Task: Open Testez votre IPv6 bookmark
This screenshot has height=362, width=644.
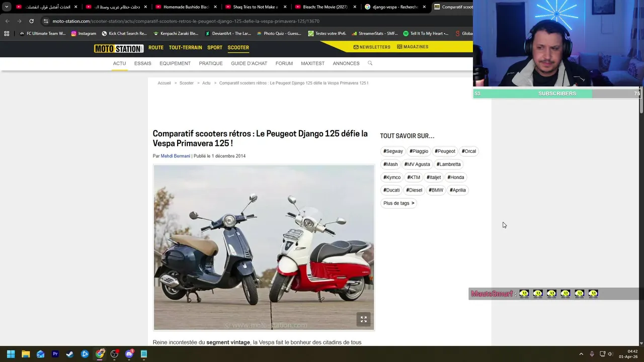Action: point(327,34)
